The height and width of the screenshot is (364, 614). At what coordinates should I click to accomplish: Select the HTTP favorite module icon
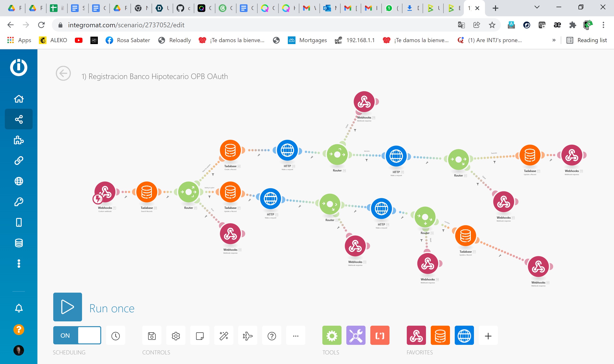[x=464, y=335]
